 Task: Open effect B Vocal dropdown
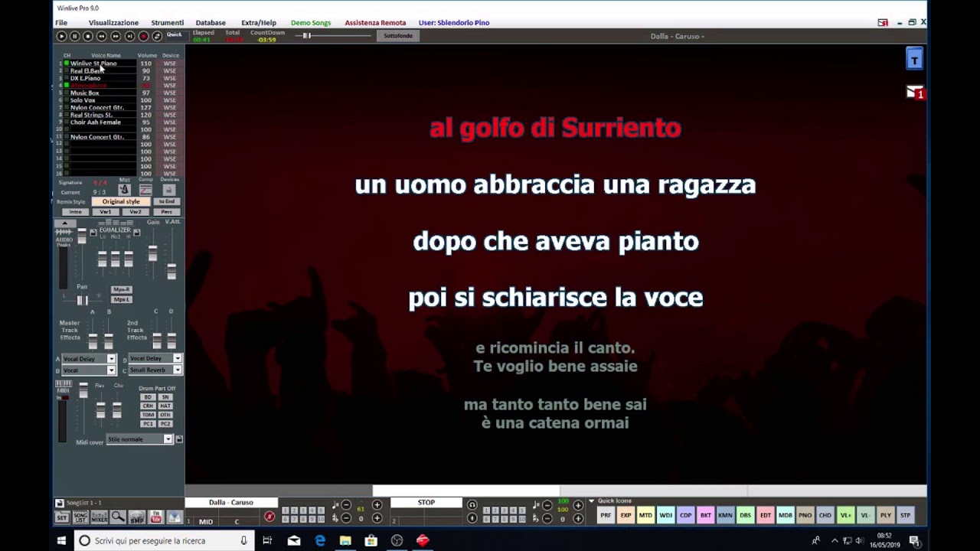[x=111, y=370]
